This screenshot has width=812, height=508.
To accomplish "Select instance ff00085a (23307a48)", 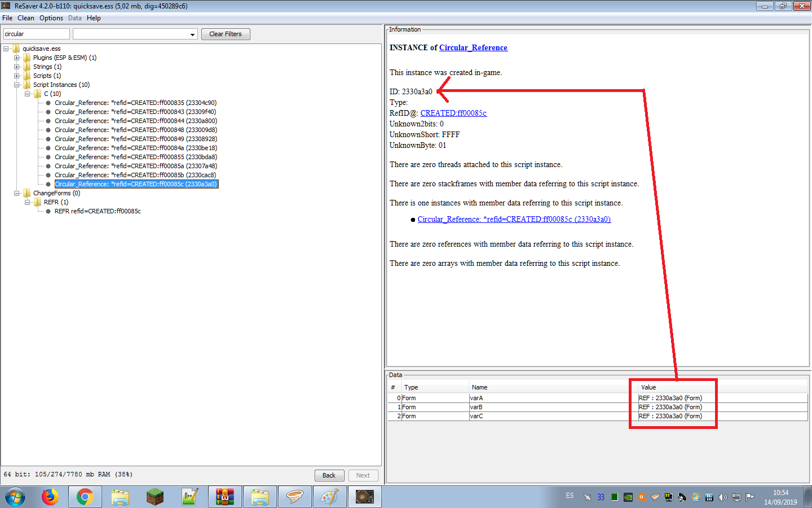I will [x=136, y=166].
